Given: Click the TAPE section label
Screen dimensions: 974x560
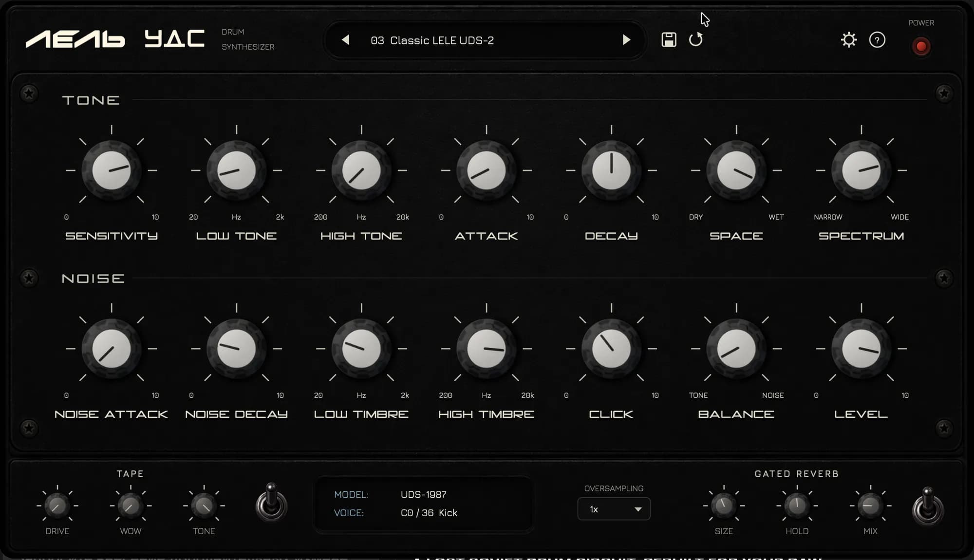Looking at the screenshot, I should [130, 474].
